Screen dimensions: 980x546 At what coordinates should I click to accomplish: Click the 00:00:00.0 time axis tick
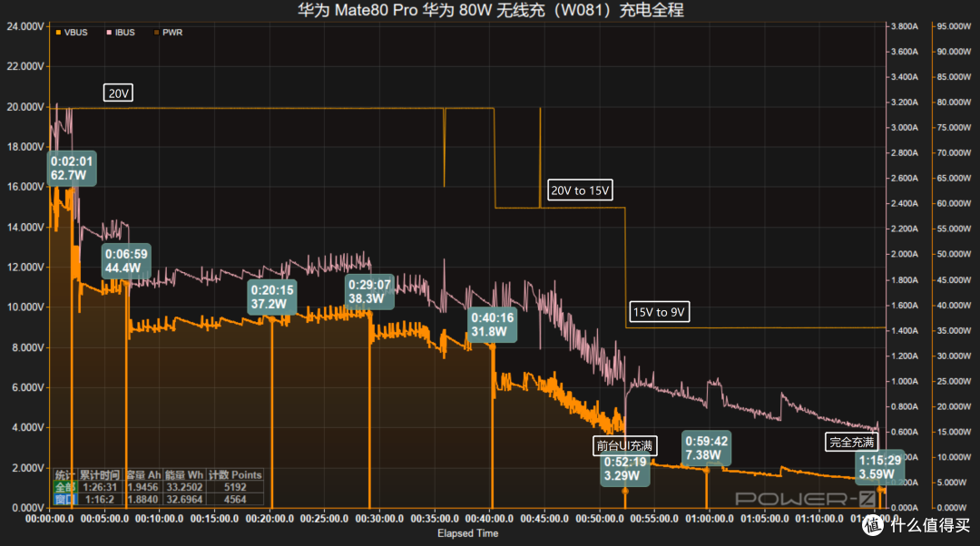49,519
